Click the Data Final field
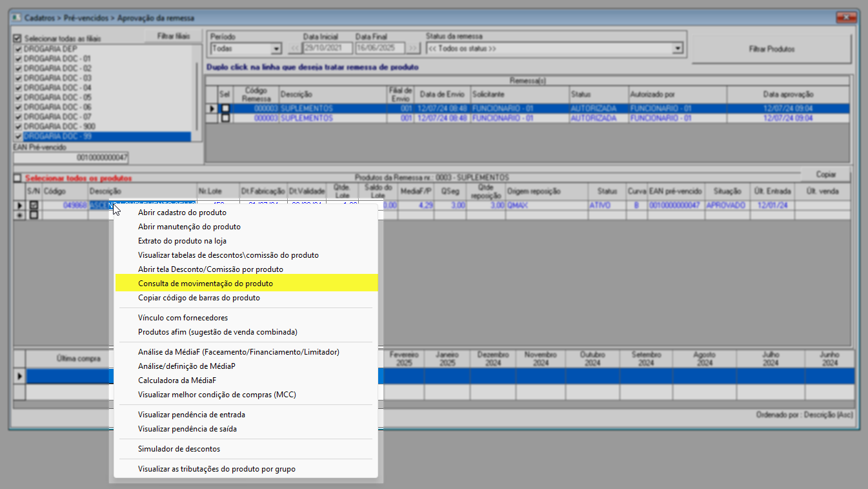Image resolution: width=868 pixels, height=489 pixels. click(379, 48)
